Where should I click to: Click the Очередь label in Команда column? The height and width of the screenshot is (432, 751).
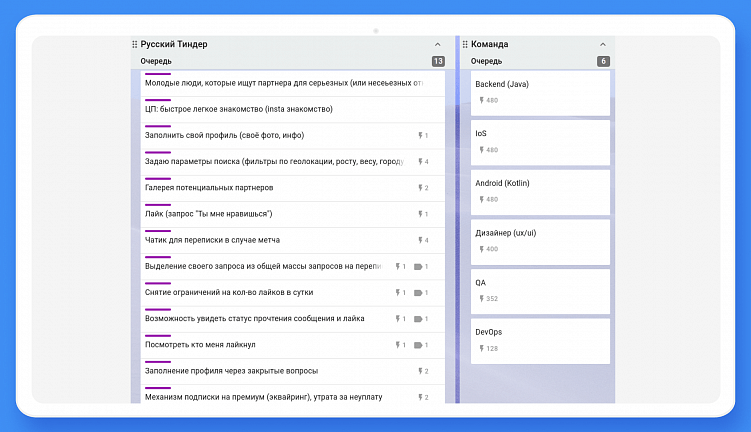[486, 61]
